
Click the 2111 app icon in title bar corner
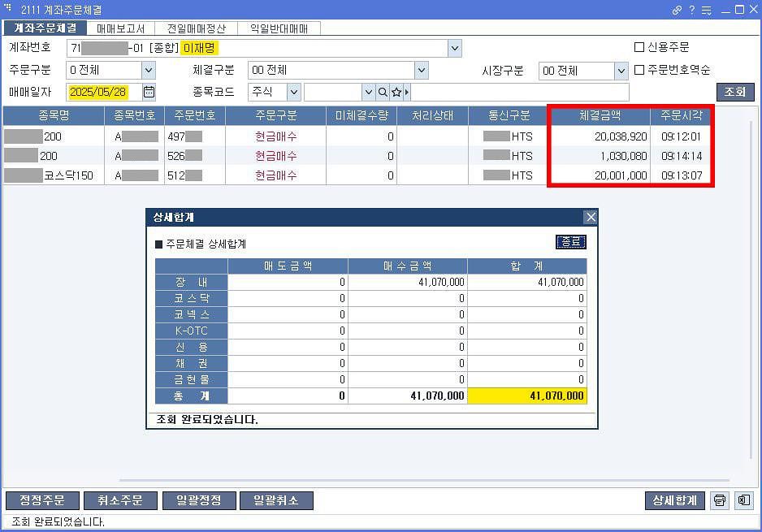[7, 8]
